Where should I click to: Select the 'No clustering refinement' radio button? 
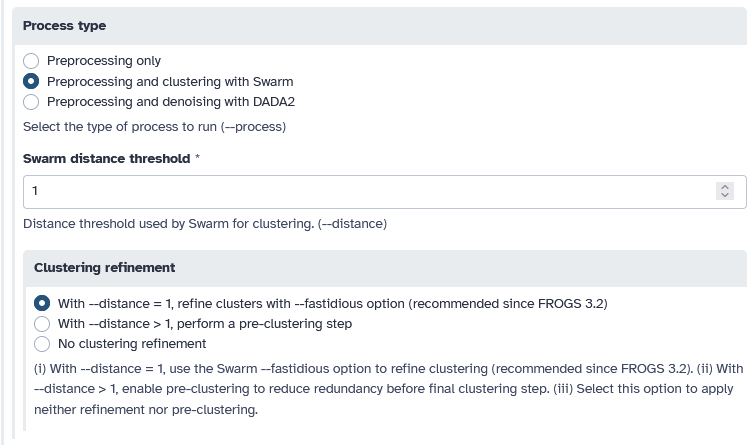click(x=42, y=344)
